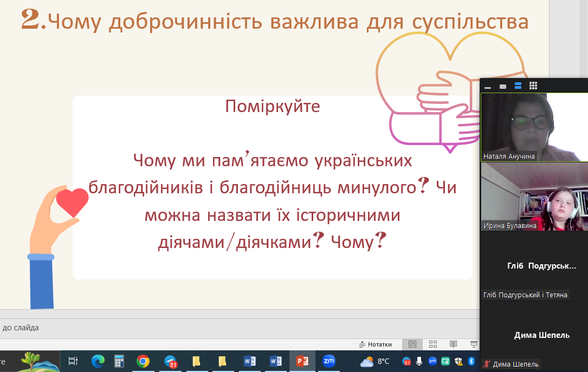
Task: Open Zoom app from the taskbar
Action: point(328,361)
